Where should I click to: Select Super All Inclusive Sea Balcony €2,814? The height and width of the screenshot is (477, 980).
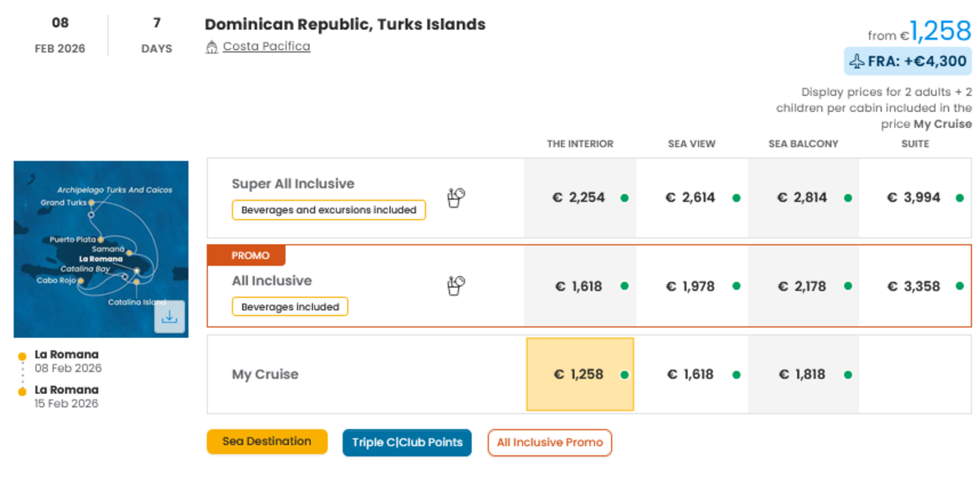point(803,198)
